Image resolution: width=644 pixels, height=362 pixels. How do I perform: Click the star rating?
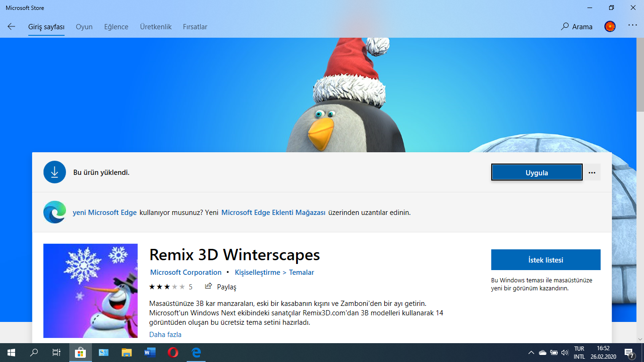pos(167,287)
